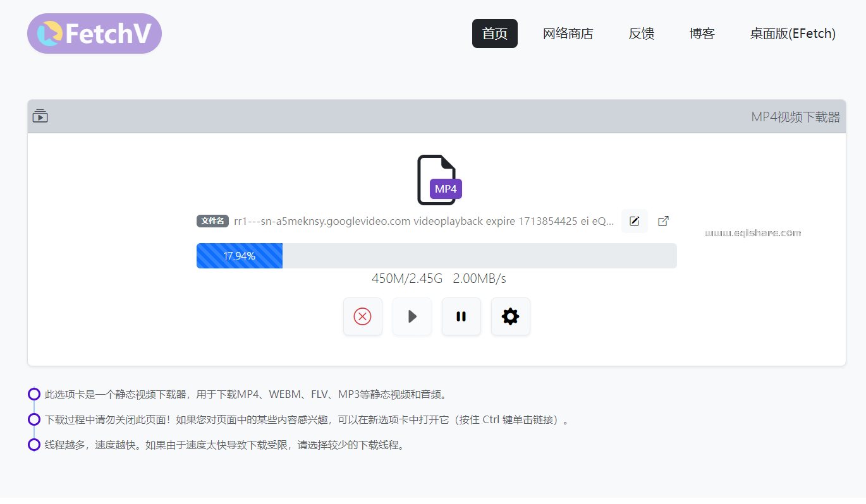The image size is (866, 504).
Task: Open the 反馈 feedback page
Action: [641, 33]
